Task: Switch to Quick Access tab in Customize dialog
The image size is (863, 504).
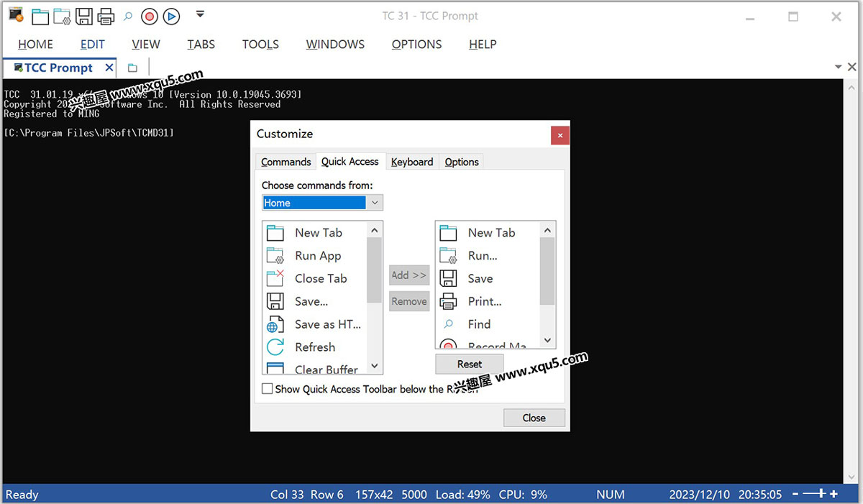Action: [350, 161]
